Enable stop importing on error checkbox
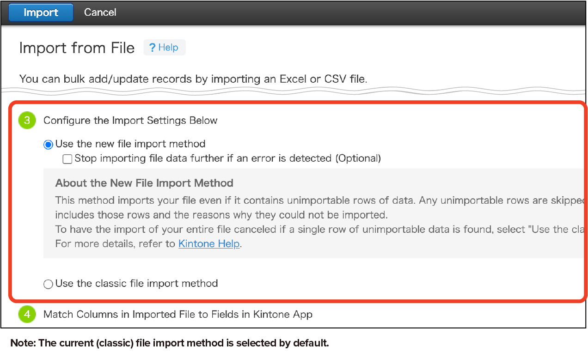This screenshot has height=364, width=588. (x=67, y=159)
